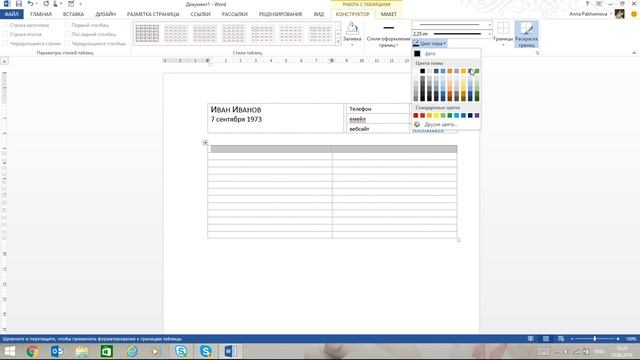This screenshot has height=360, width=640.
Task: Open the media player taskbar icon
Action: 156,351
